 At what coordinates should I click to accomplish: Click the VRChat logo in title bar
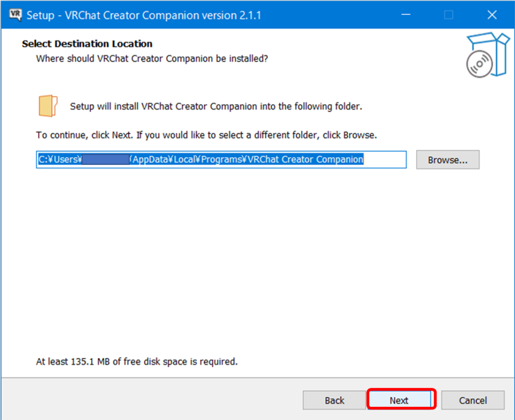[16, 15]
